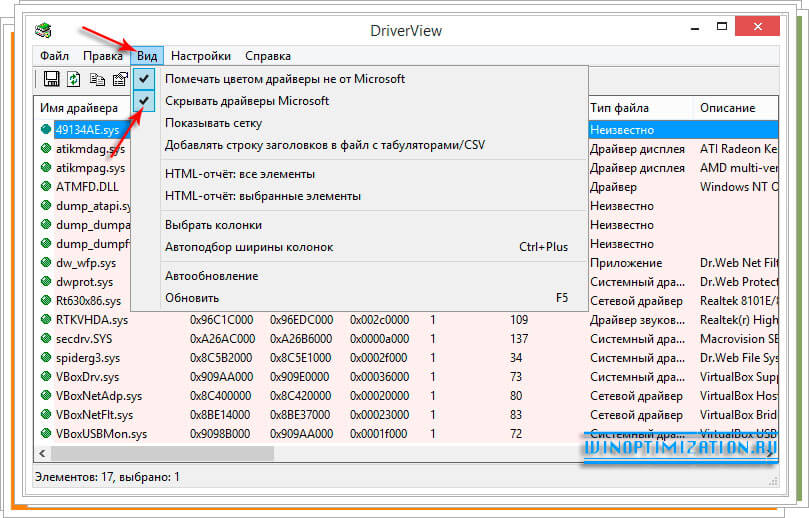Toggle off 'Скрывать драйверы Microsoft' option
The image size is (809, 518).
247,101
